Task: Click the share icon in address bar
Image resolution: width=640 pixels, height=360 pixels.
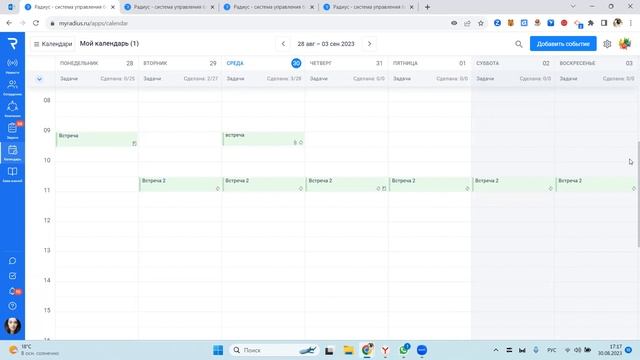Action: (x=467, y=23)
